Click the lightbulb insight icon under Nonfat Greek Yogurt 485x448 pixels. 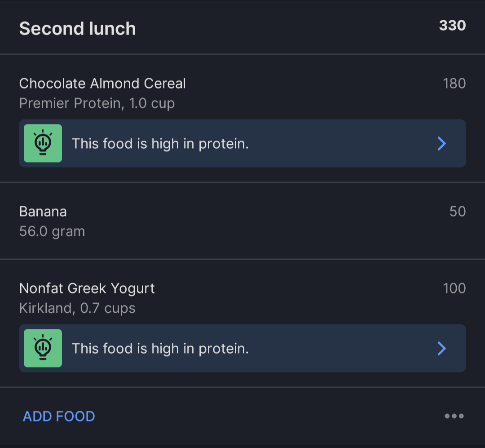tap(43, 348)
